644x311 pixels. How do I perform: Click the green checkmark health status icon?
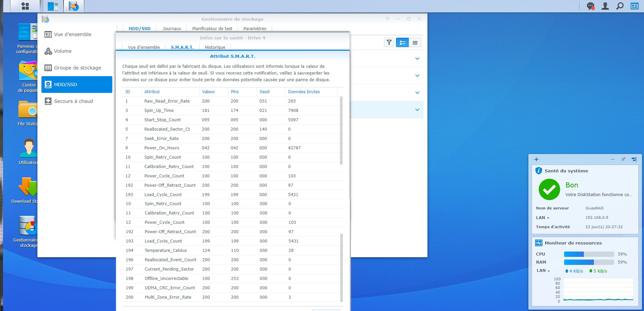pyautogui.click(x=549, y=189)
